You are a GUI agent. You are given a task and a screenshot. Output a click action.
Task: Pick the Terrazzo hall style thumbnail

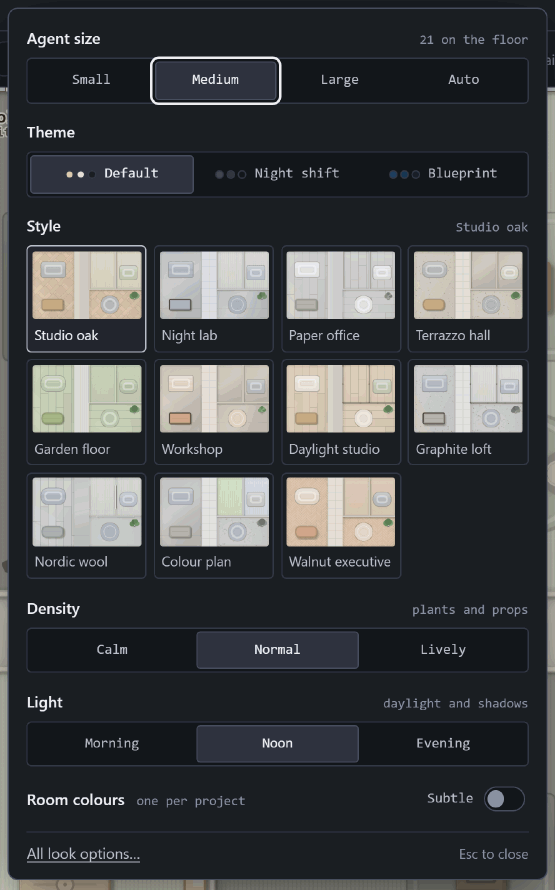pos(468,299)
